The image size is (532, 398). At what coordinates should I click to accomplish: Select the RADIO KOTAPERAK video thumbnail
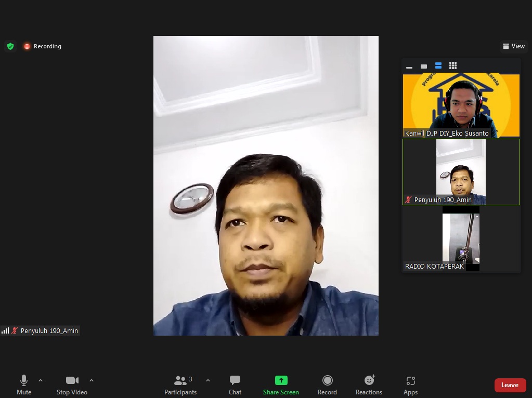pos(461,238)
